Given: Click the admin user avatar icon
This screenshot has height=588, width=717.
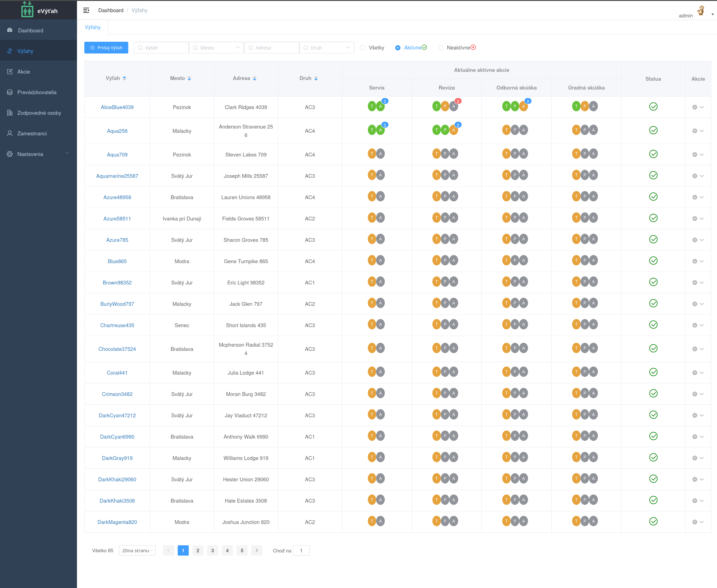Looking at the screenshot, I should 700,11.
